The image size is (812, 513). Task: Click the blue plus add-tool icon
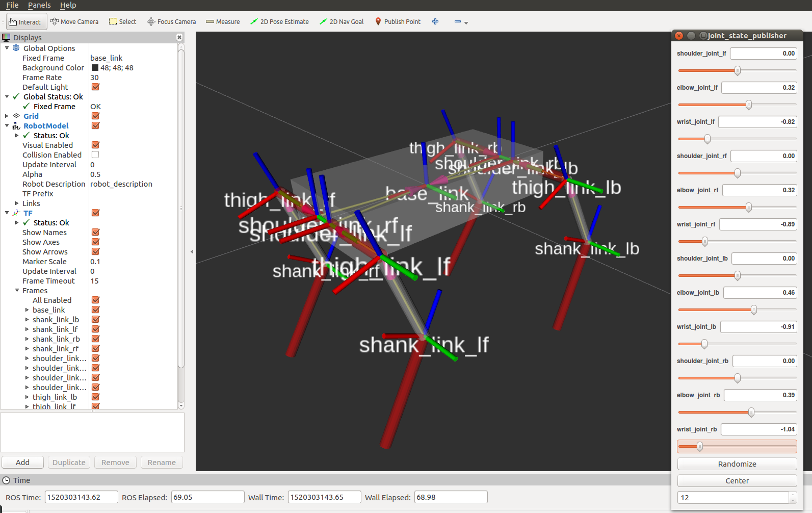435,21
